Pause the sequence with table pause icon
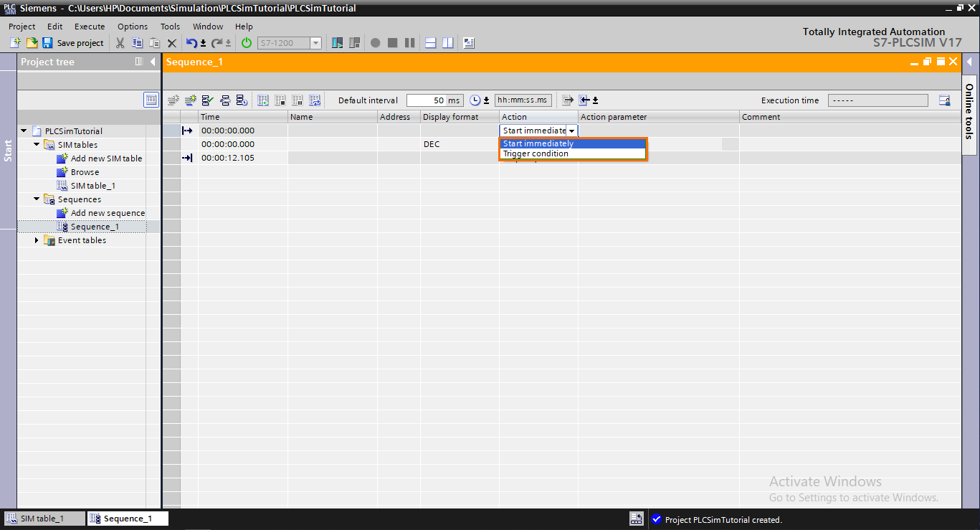 click(298, 100)
